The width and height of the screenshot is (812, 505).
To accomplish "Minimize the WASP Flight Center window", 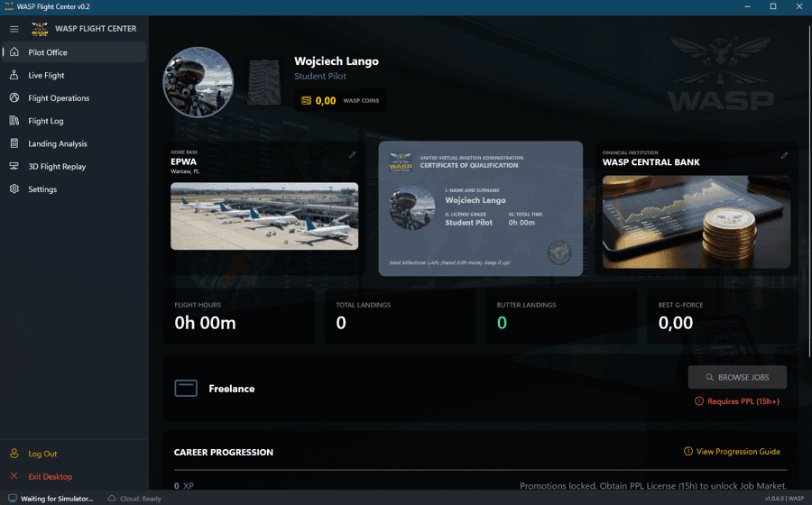I will (747, 6).
